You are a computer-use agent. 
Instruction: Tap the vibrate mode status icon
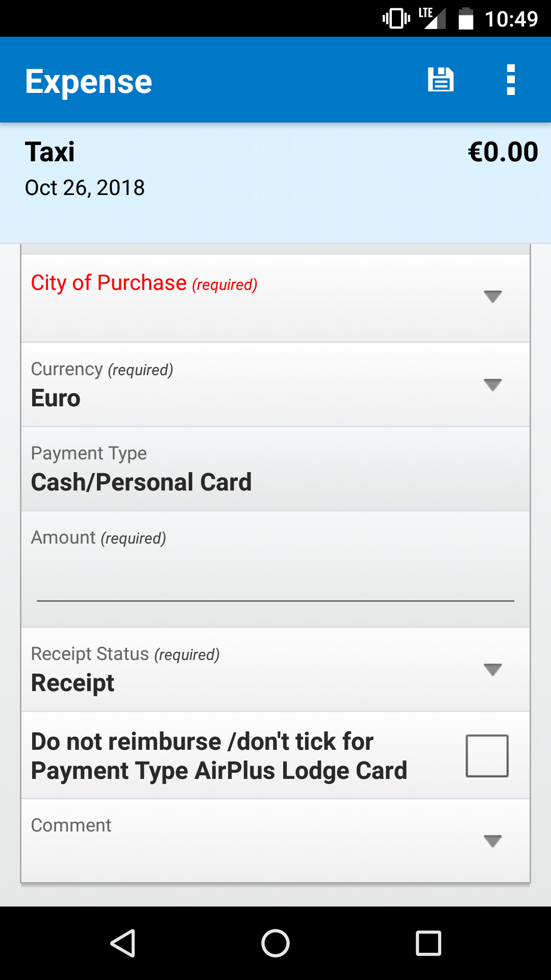[x=396, y=19]
